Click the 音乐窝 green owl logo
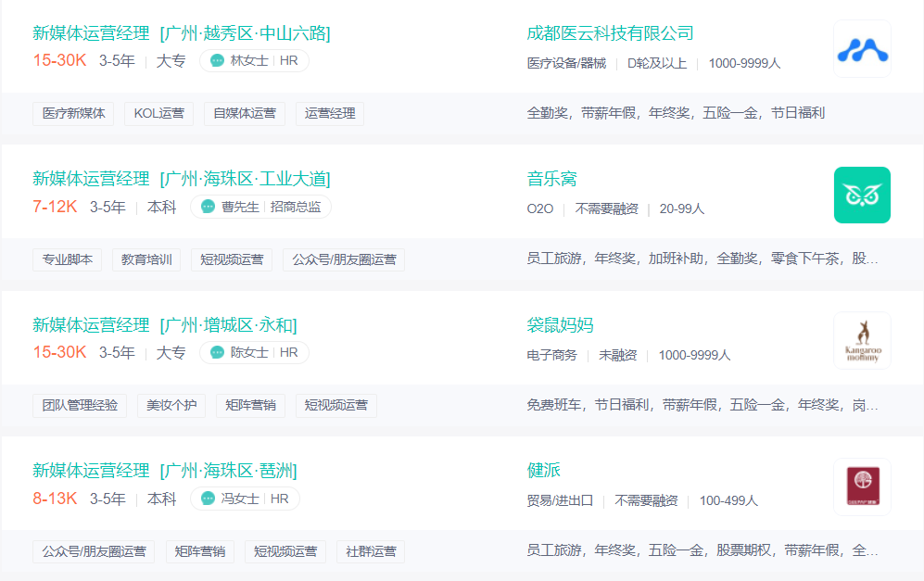This screenshot has width=924, height=581. click(x=862, y=195)
